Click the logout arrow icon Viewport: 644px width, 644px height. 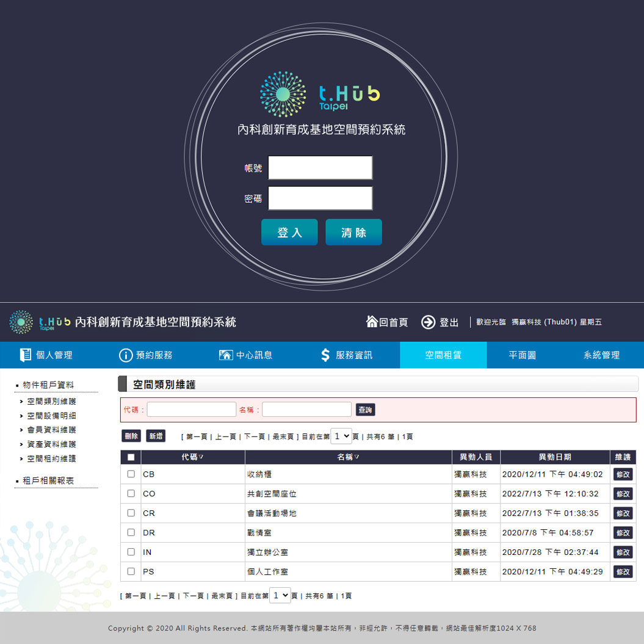428,322
